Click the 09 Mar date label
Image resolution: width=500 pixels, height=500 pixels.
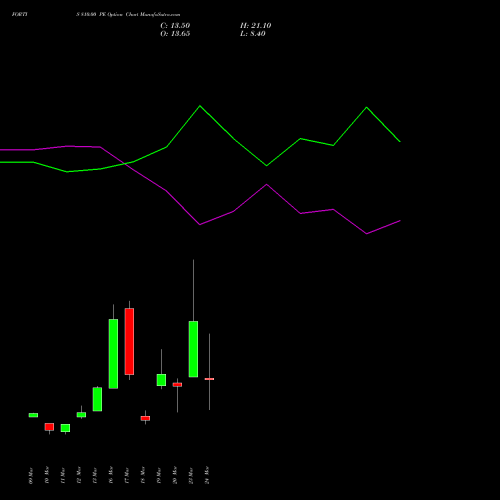pos(31,476)
